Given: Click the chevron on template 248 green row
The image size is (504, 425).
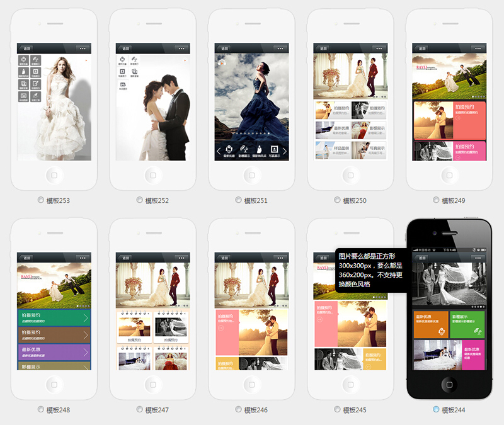Looking at the screenshot, I should [x=86, y=318].
